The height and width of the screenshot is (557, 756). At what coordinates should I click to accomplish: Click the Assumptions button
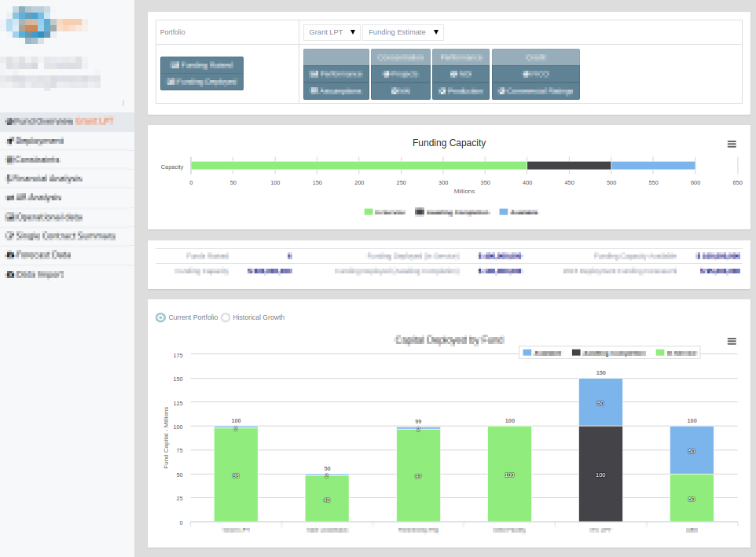click(336, 90)
